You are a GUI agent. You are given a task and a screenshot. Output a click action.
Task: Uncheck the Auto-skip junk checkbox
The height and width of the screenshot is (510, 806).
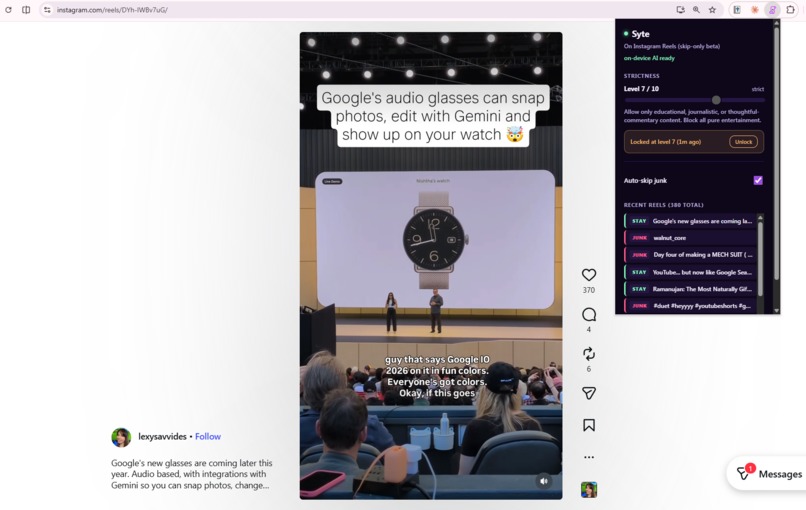(758, 180)
